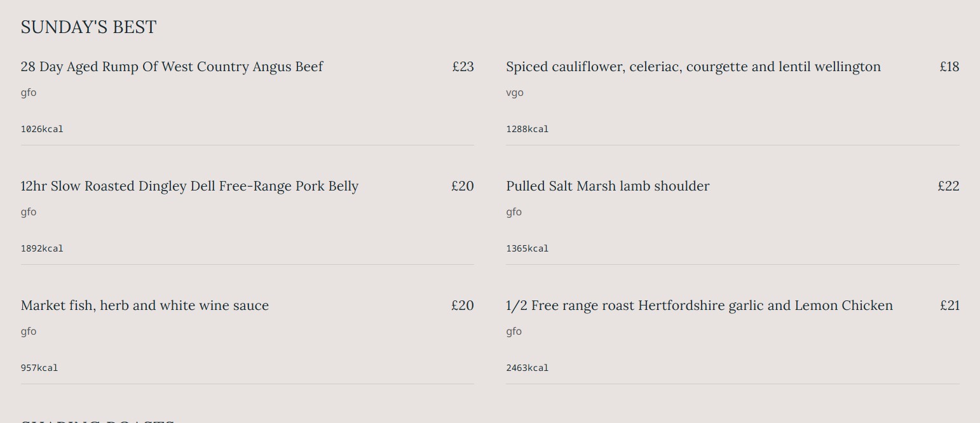
Task: Click the SUNDAY'S BEST section heading
Action: pyautogui.click(x=88, y=27)
